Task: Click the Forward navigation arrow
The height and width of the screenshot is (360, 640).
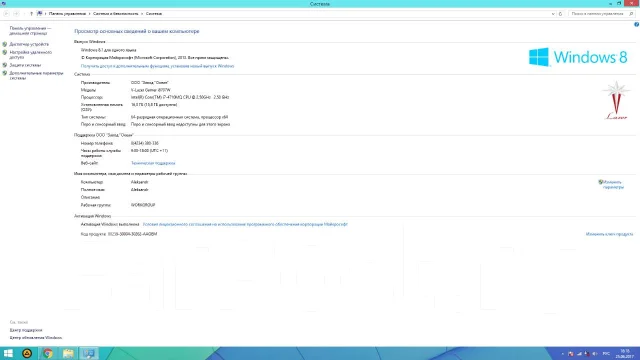Action: click(x=16, y=14)
